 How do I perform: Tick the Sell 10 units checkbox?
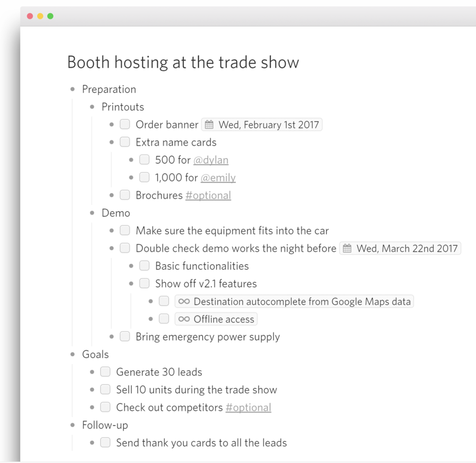tap(105, 389)
